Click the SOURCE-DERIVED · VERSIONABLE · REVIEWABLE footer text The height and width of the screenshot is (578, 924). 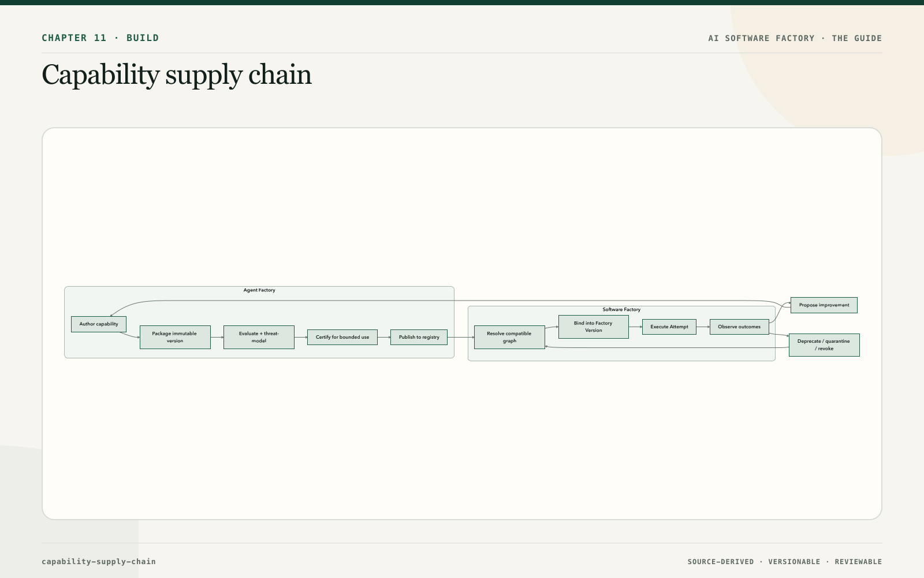(x=785, y=562)
